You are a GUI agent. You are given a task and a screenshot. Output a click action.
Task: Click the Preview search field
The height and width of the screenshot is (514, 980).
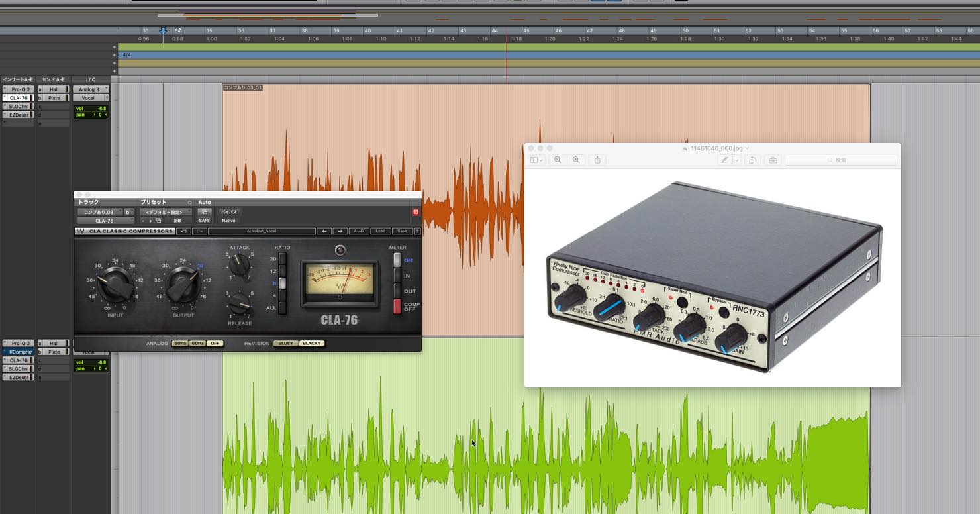pos(841,160)
